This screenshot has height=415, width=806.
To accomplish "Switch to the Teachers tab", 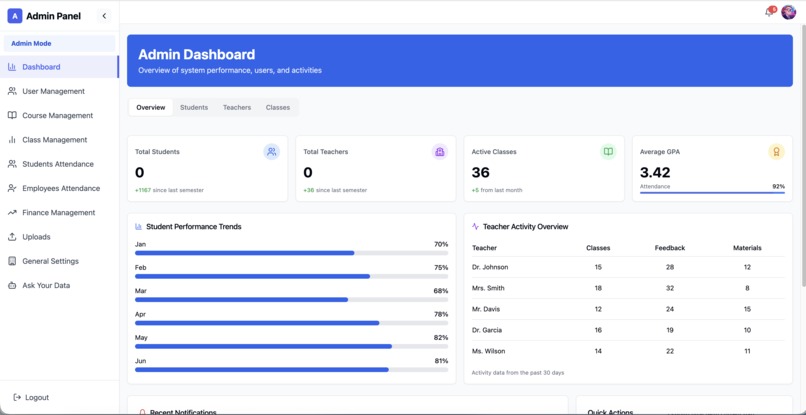I will click(x=237, y=107).
